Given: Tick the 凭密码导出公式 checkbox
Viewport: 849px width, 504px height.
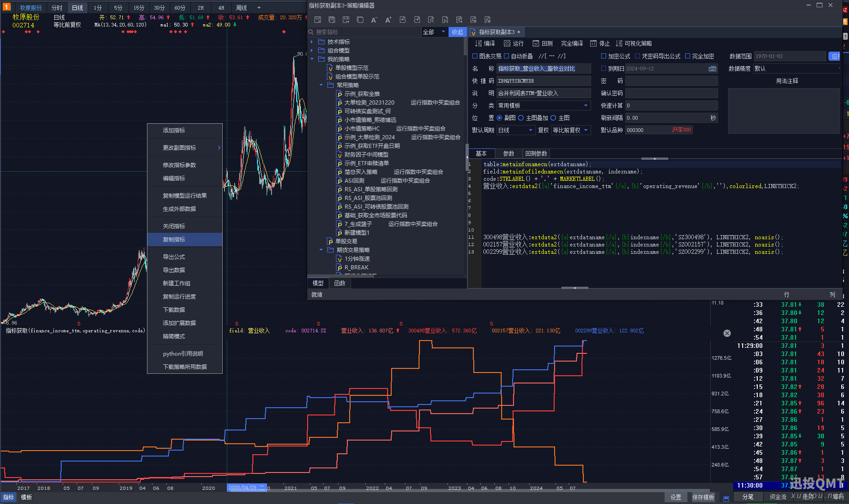Looking at the screenshot, I should coord(638,56).
